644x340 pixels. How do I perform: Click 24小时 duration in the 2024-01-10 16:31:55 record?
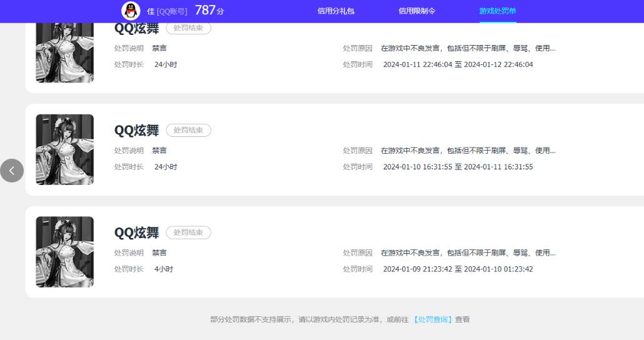click(x=166, y=167)
